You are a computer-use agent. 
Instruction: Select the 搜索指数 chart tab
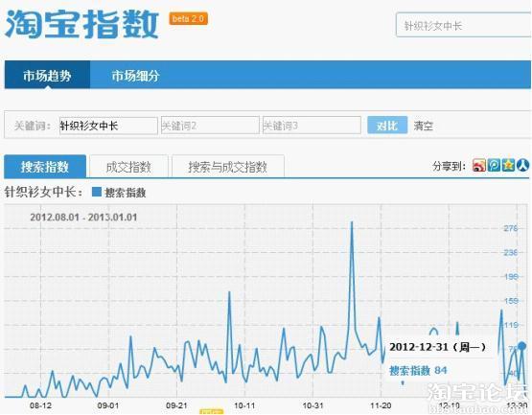pyautogui.click(x=45, y=166)
